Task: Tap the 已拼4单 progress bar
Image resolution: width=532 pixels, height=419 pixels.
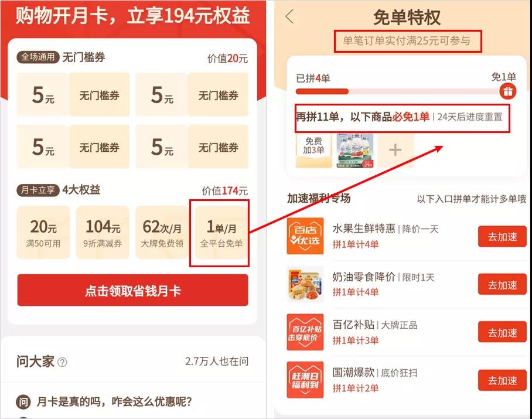Action: [397, 91]
